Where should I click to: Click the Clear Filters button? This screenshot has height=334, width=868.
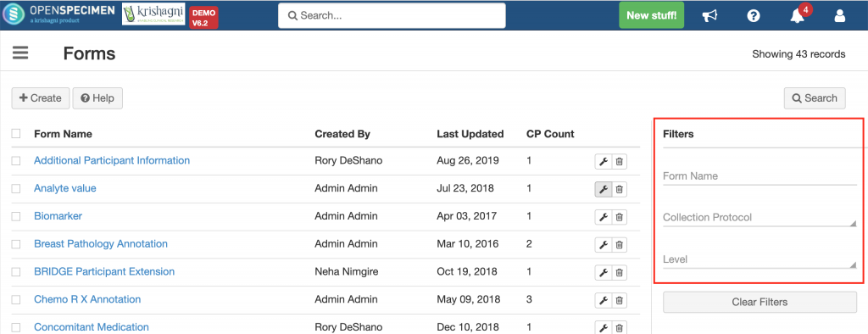[759, 302]
